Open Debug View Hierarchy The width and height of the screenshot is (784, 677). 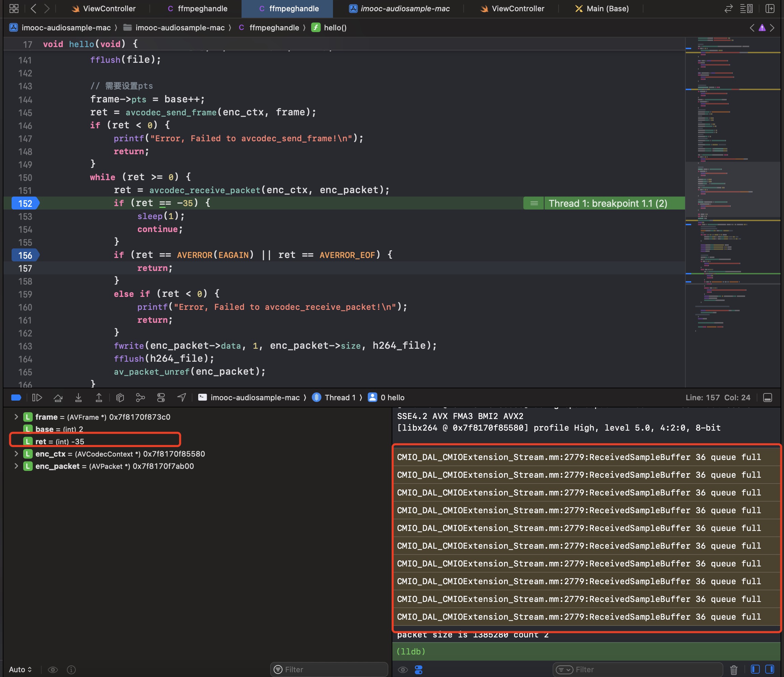click(x=120, y=397)
